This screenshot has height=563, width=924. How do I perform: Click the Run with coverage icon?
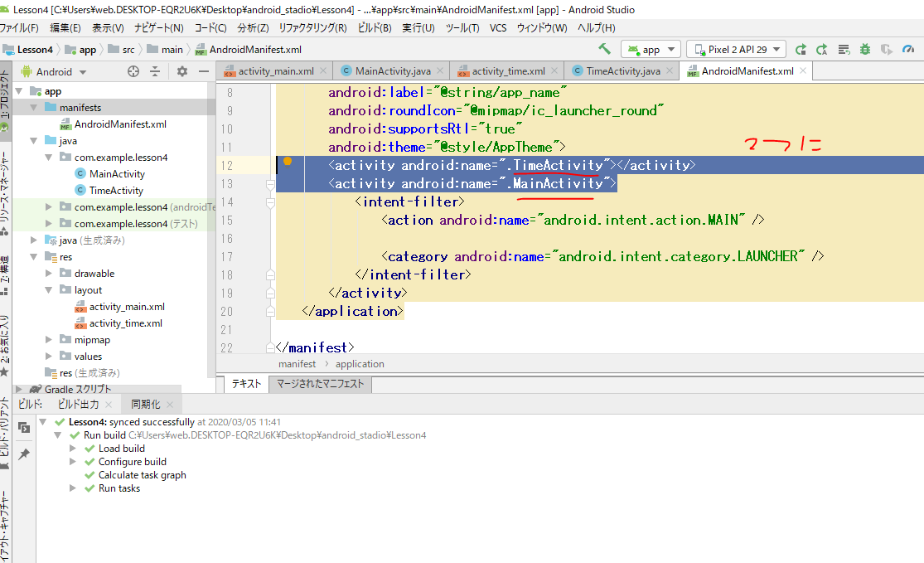(886, 50)
